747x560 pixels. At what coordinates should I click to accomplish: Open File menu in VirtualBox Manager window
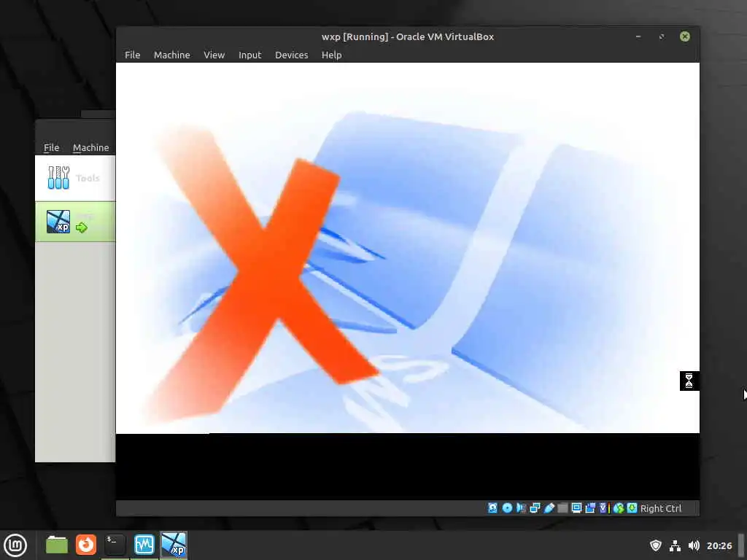tap(52, 147)
